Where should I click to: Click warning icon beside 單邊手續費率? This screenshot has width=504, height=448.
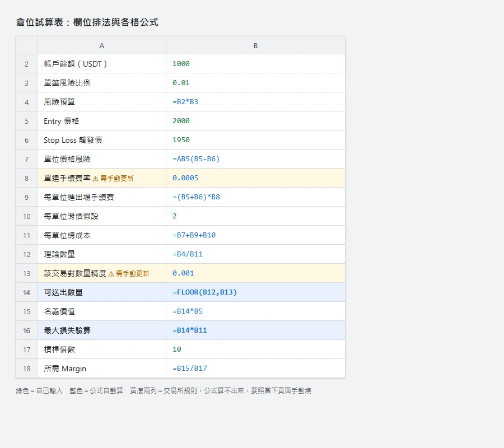(95, 179)
